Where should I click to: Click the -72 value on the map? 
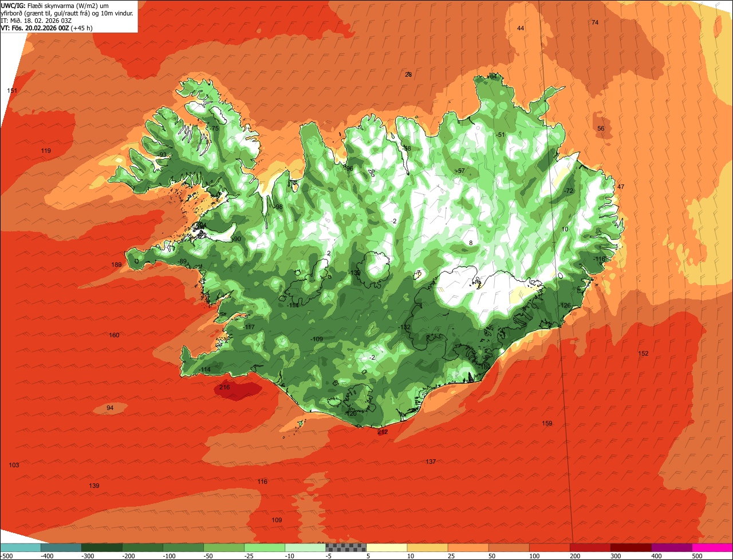coord(568,191)
